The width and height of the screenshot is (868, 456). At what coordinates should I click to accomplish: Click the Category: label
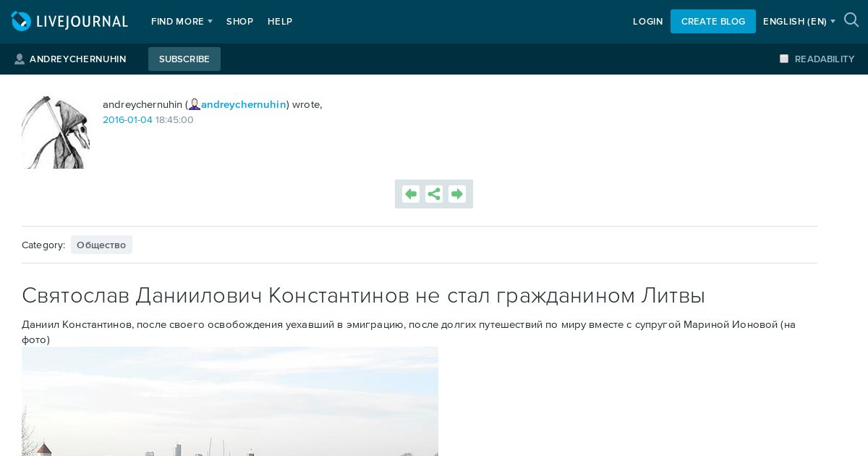coord(43,245)
